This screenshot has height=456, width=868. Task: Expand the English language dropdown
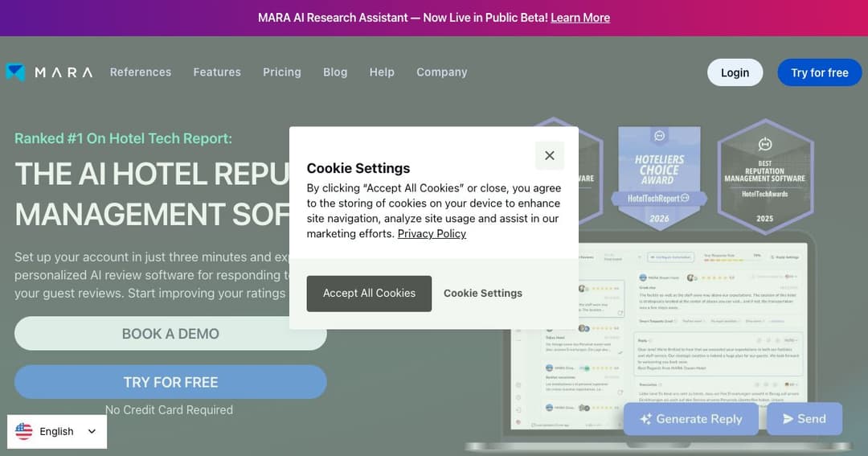(x=57, y=432)
